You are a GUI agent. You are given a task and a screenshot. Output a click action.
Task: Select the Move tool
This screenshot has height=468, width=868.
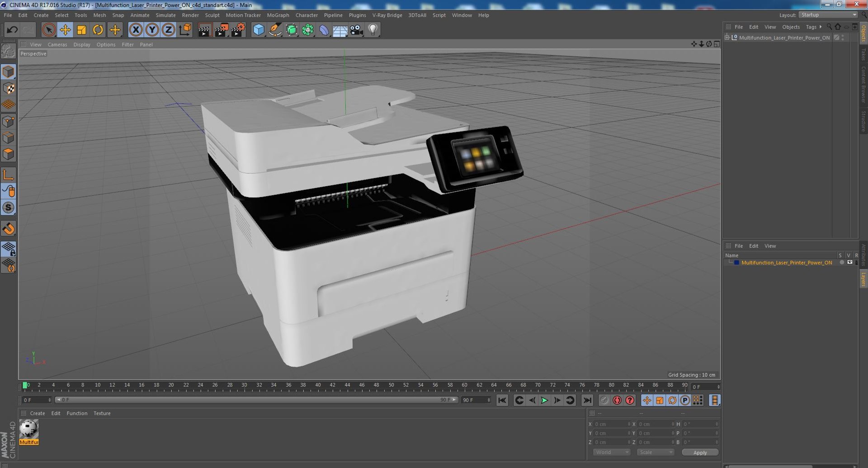click(x=65, y=30)
